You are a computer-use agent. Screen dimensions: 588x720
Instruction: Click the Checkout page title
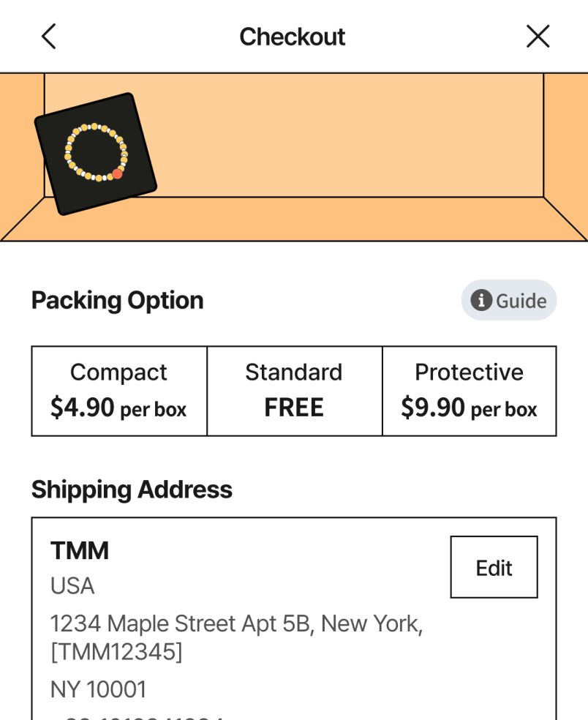coord(293,37)
